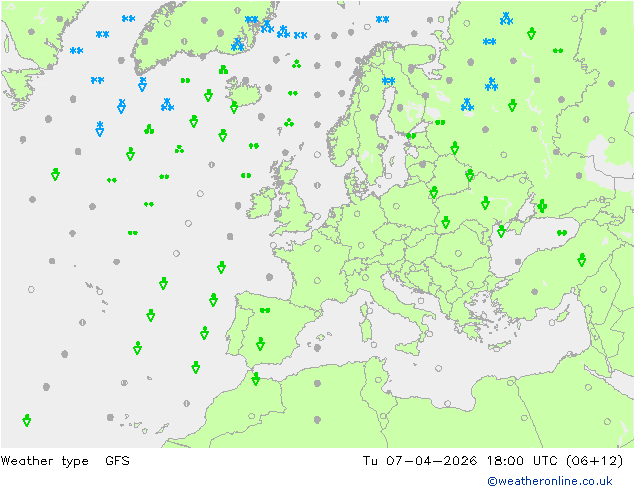Select the heavy rain symbol by the Sea of Azov
Viewport: 634px width, 490px height.
click(542, 206)
